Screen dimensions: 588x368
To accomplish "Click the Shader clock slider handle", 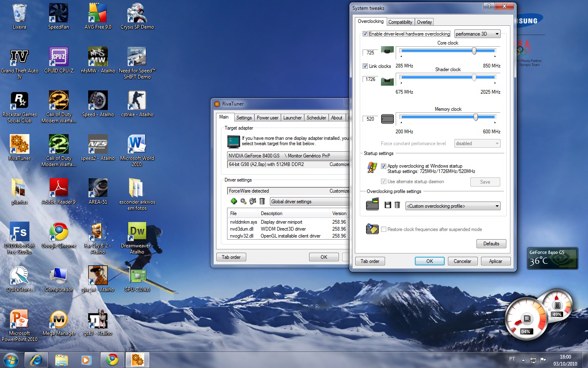I will [474, 77].
